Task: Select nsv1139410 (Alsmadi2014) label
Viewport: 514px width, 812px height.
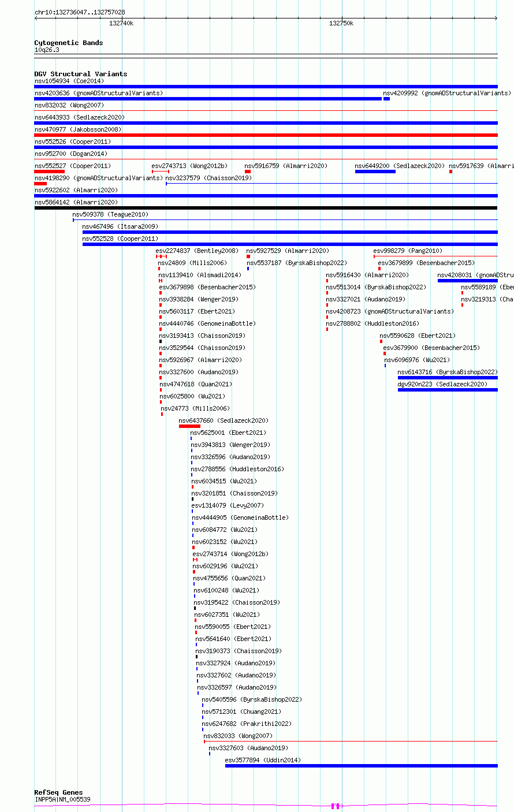Action: (x=200, y=275)
